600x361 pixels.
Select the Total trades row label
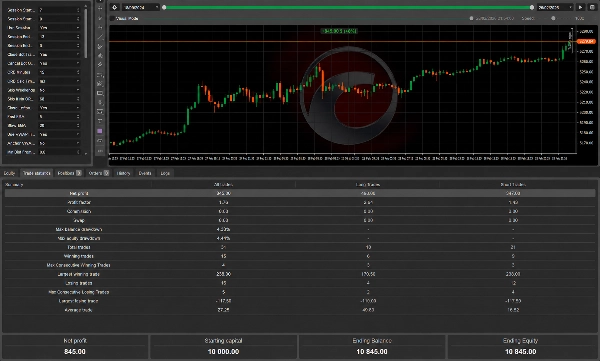79,247
